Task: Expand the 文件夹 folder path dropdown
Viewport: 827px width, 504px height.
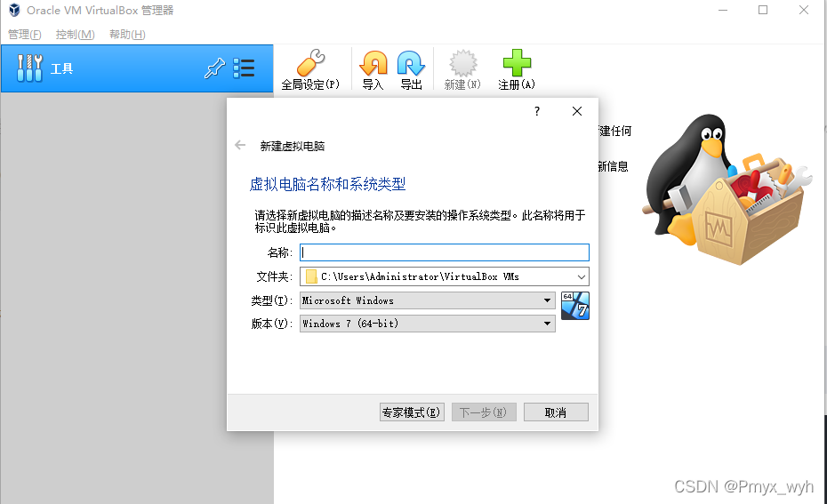Action: tap(581, 276)
